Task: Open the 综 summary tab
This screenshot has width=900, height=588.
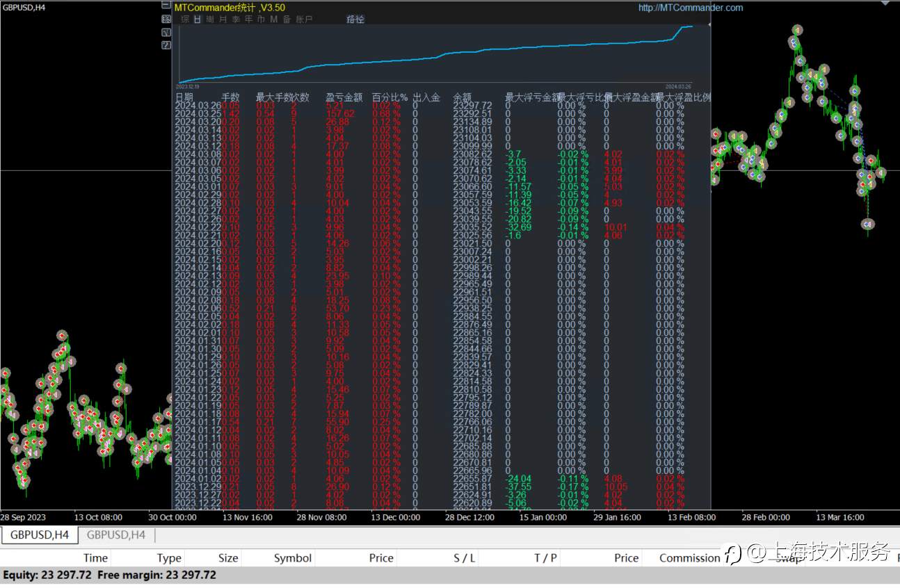Action: pyautogui.click(x=185, y=19)
